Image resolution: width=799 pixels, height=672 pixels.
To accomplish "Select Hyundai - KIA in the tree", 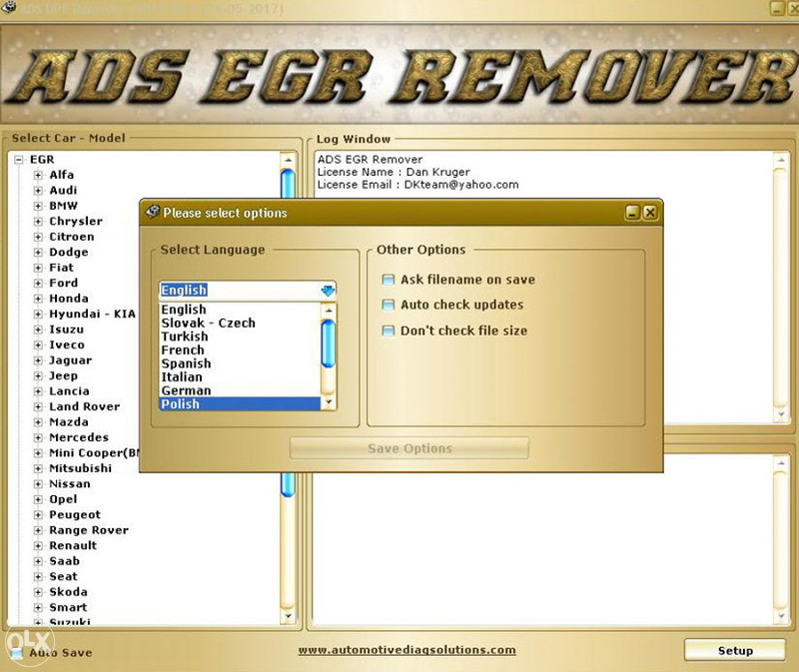I will coord(92,314).
